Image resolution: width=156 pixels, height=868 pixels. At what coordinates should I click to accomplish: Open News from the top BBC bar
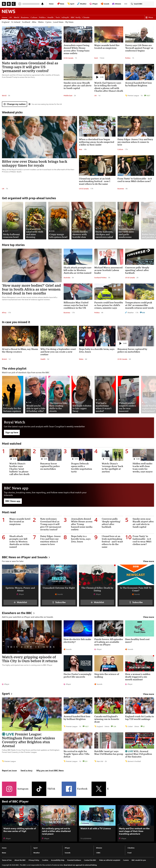click(x=61, y=4)
